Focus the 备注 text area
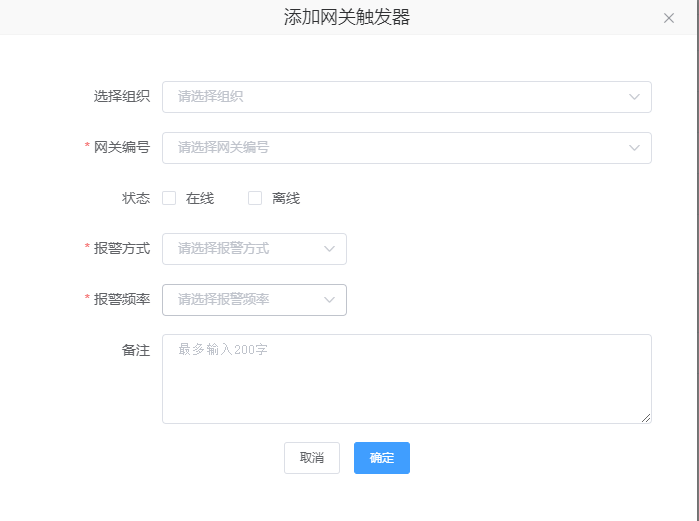Image resolution: width=699 pixels, height=521 pixels. point(405,379)
